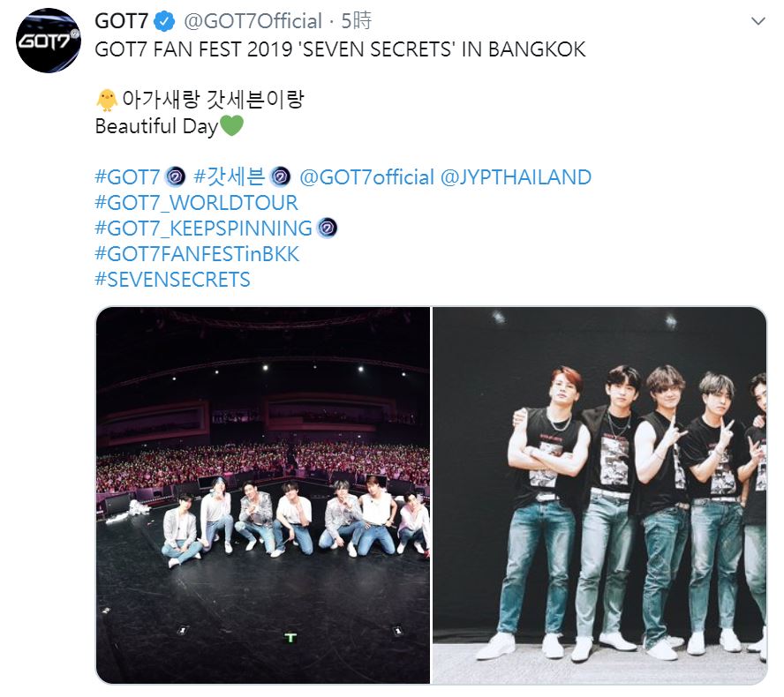The image size is (784, 697).
Task: Click the GOT7 display name
Action: pos(121,20)
